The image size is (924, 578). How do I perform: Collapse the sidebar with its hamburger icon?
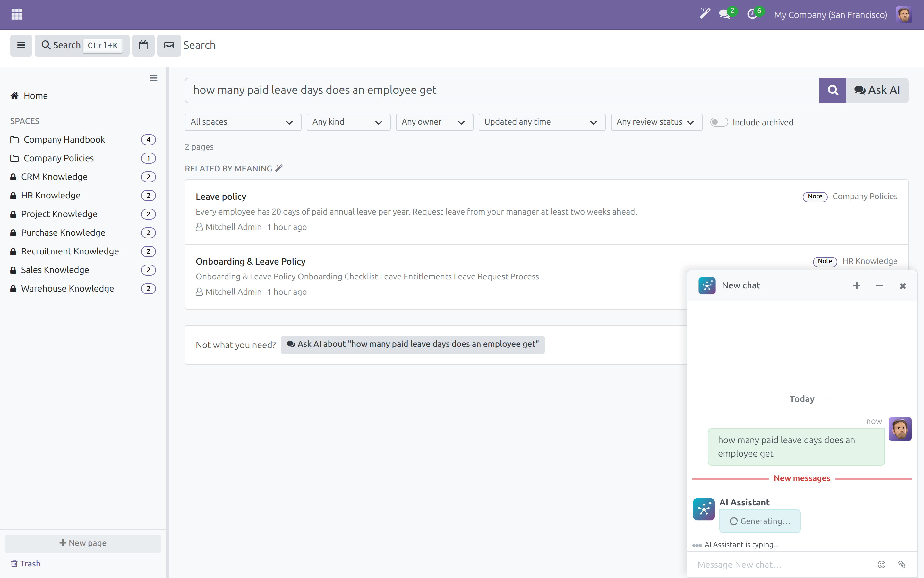[153, 78]
